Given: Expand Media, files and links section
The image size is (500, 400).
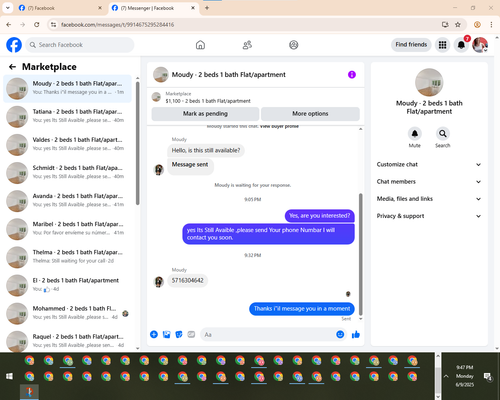Looking at the screenshot, I should tap(429, 199).
